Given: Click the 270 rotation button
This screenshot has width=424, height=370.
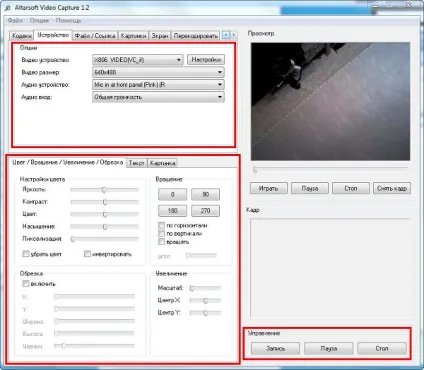Looking at the screenshot, I should click(205, 211).
